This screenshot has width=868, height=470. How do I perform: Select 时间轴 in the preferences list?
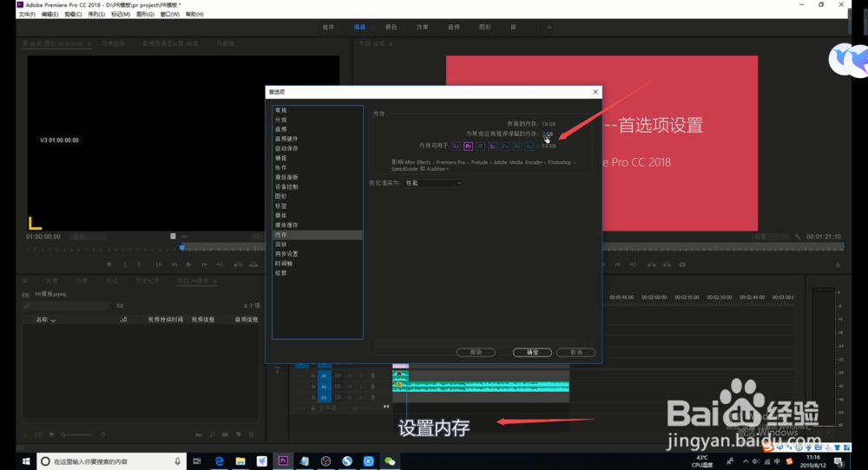coord(284,264)
